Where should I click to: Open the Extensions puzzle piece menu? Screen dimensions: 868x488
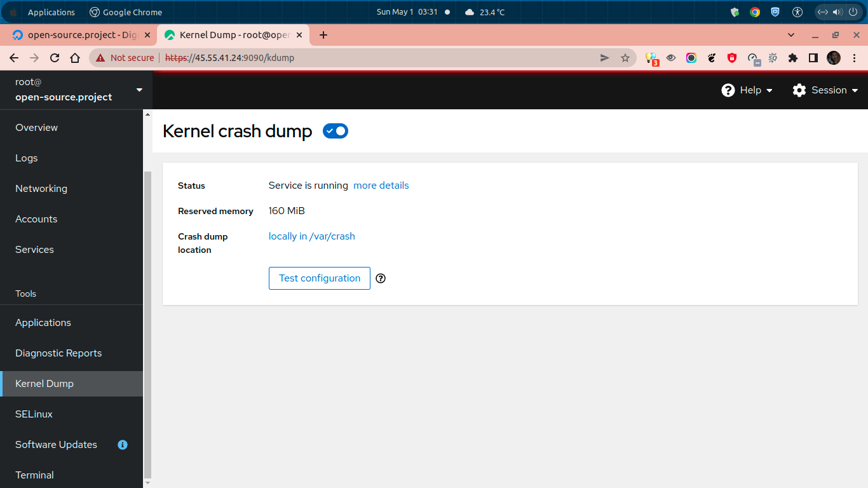[x=792, y=58]
